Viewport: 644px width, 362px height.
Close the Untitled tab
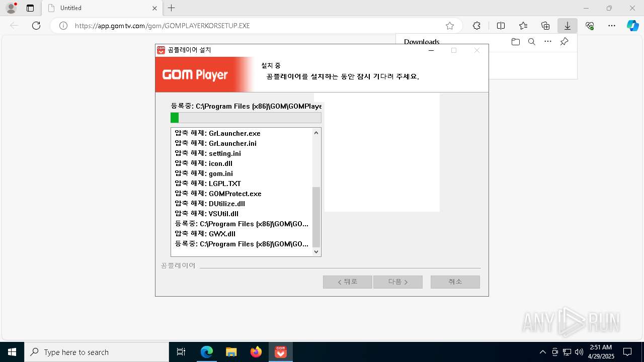tap(154, 8)
